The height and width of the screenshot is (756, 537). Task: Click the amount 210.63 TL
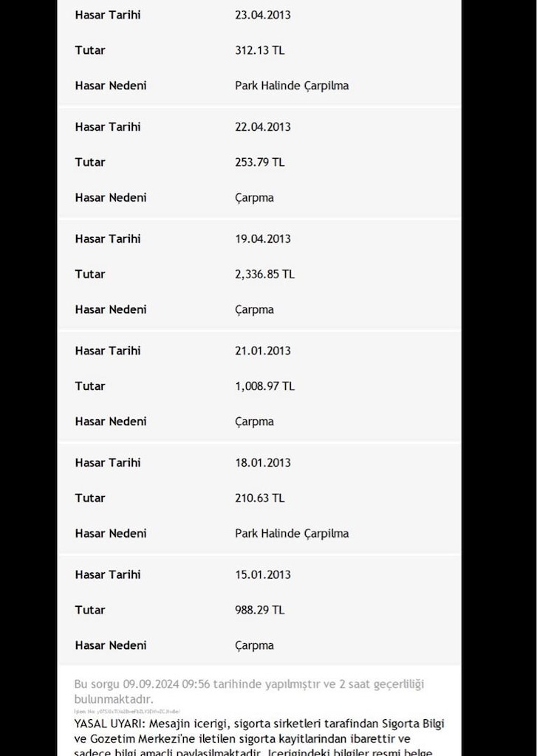pyautogui.click(x=259, y=498)
